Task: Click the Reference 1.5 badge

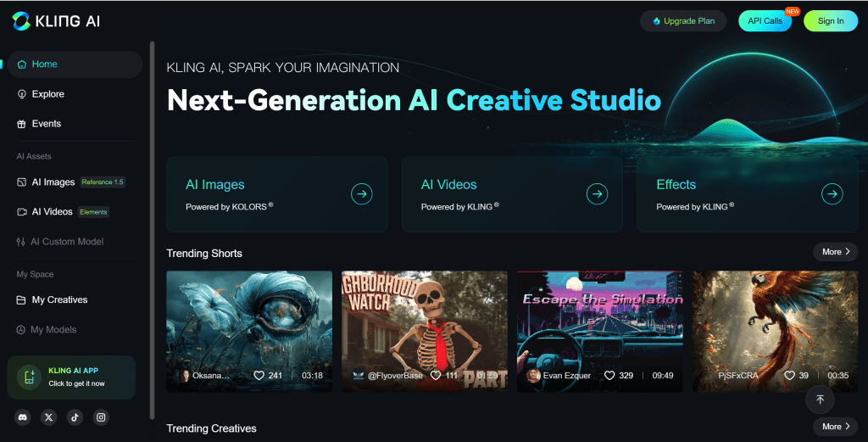Action: (x=103, y=182)
